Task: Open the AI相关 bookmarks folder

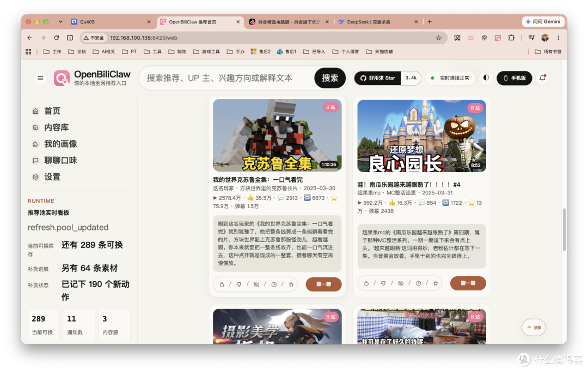Action: [x=104, y=52]
